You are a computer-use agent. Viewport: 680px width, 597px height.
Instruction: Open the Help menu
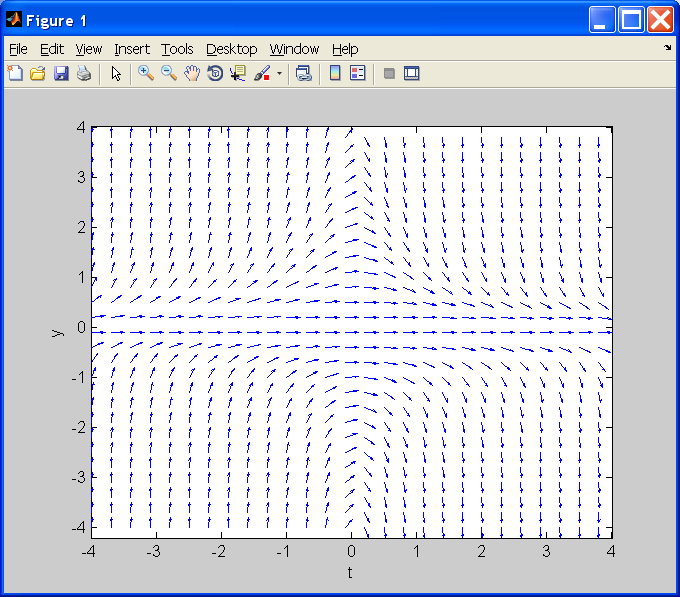[345, 49]
